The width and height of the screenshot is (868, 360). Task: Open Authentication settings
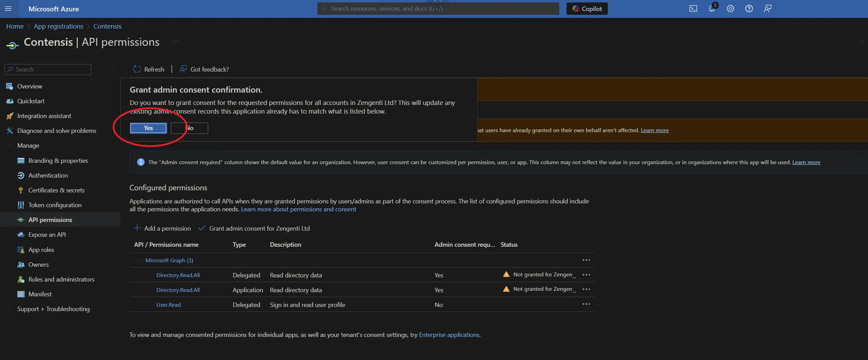pos(48,176)
